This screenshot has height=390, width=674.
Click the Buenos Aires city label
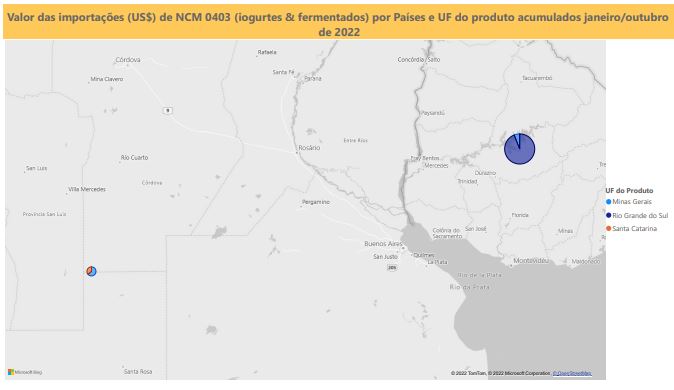tap(383, 243)
